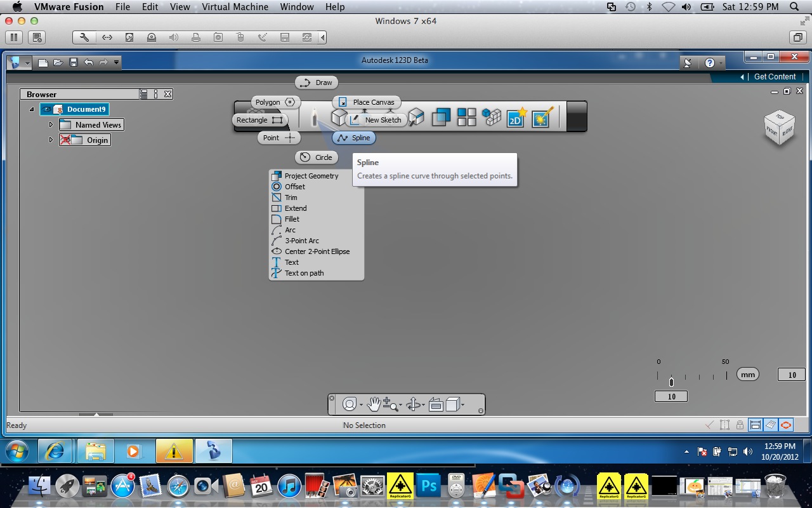The width and height of the screenshot is (812, 508).
Task: Click the cube-with-brush Modify icon
Action: (416, 117)
